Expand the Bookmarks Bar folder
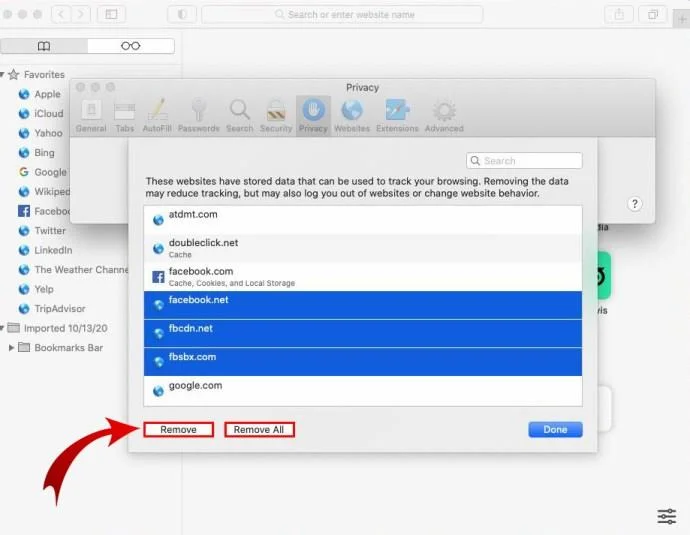The width and height of the screenshot is (690, 535). point(11,348)
